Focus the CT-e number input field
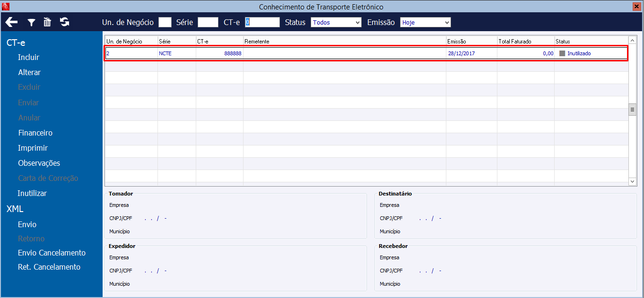 pos(262,22)
